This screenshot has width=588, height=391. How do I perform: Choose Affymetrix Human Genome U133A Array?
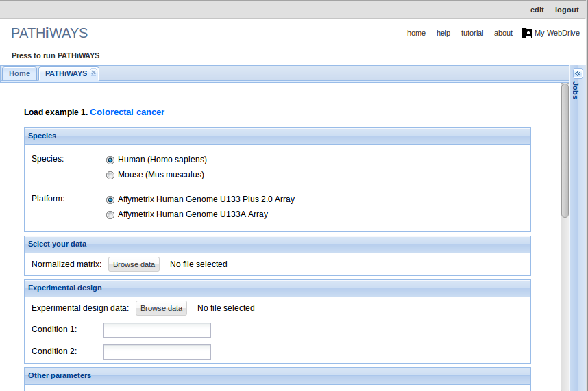coord(110,215)
